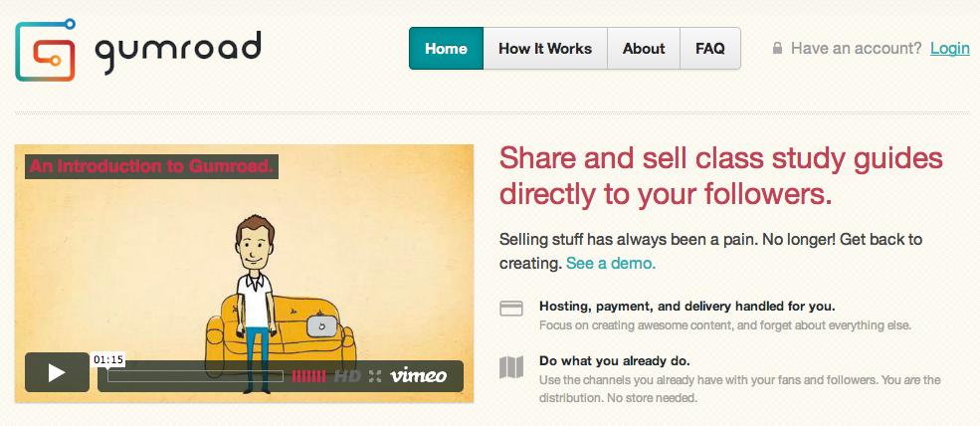This screenshot has width=980, height=426.
Task: Open the About tab
Action: pos(644,48)
